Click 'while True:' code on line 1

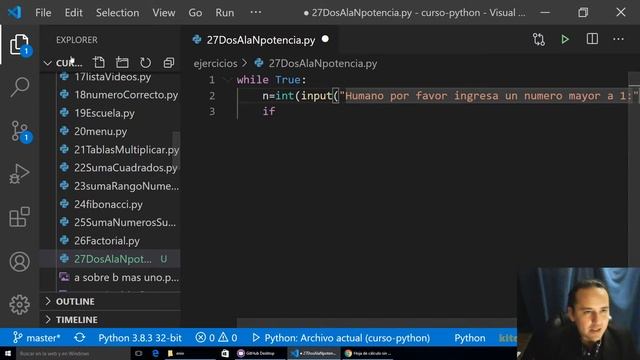click(x=271, y=80)
